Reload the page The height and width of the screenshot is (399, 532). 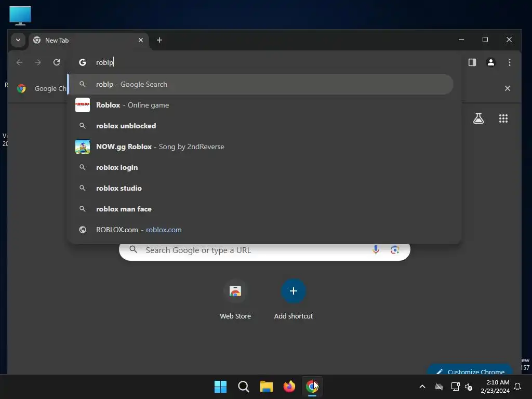click(57, 62)
